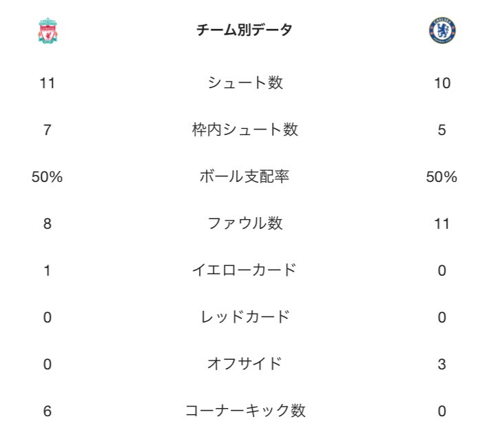Click the ファウル数 stat label

245,223
